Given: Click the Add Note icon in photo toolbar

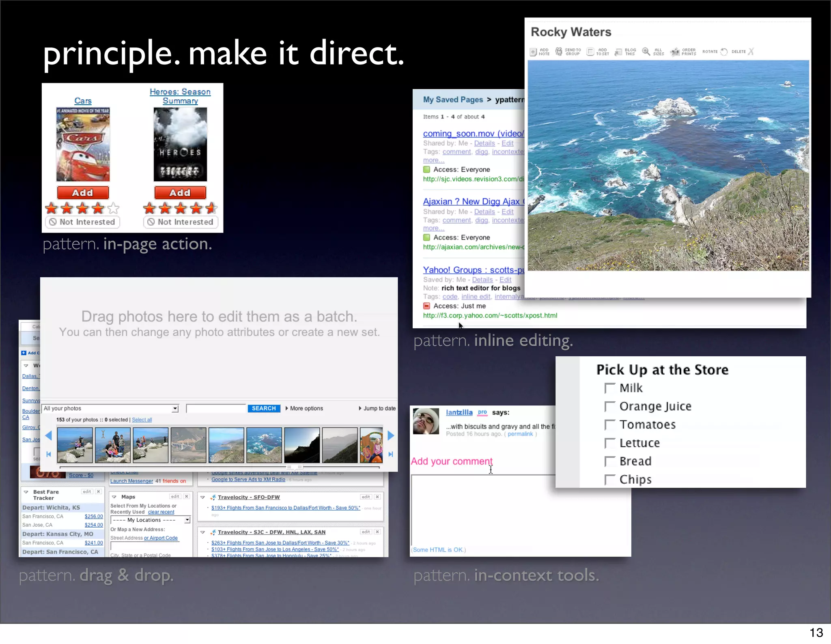Looking at the screenshot, I should tap(534, 52).
